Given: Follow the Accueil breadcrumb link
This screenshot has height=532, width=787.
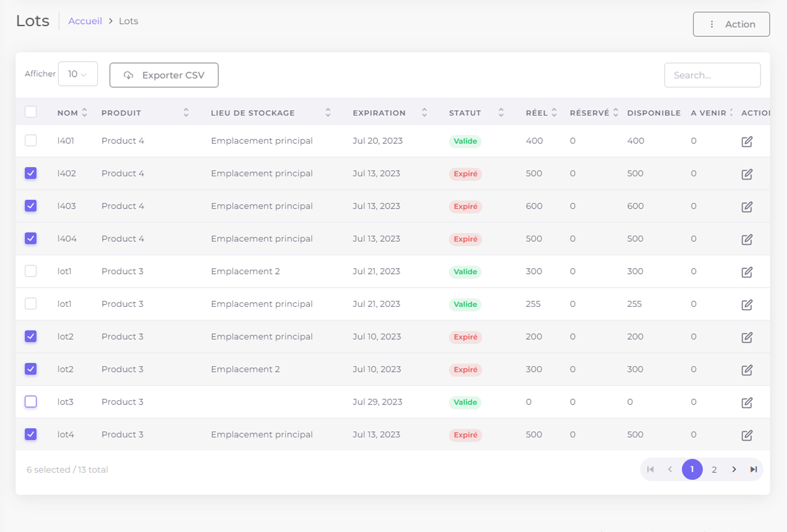Looking at the screenshot, I should 85,21.
